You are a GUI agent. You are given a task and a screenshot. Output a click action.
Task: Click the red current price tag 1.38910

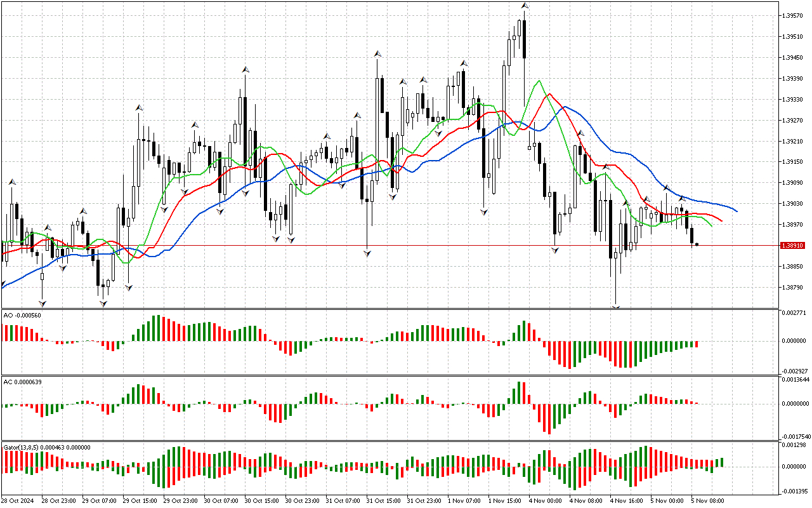(793, 245)
